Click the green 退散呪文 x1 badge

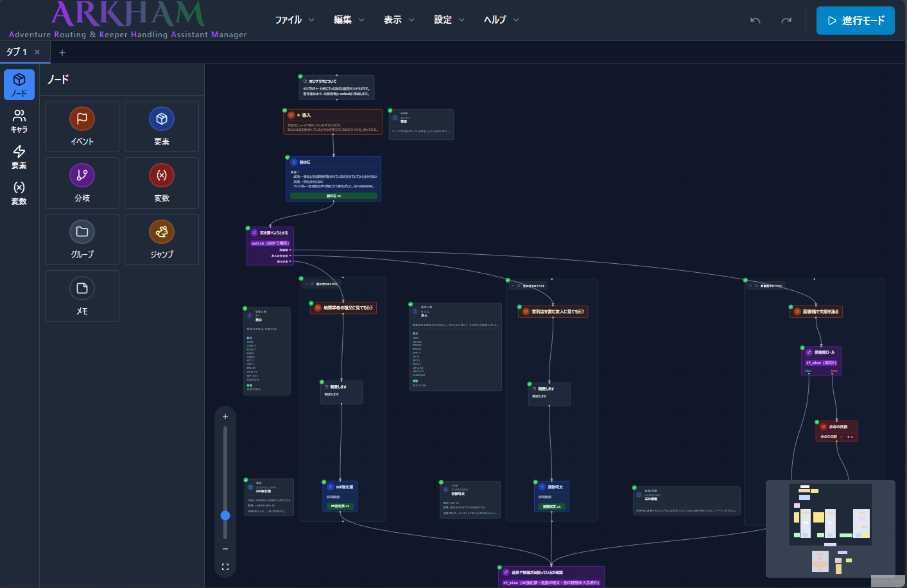point(552,506)
